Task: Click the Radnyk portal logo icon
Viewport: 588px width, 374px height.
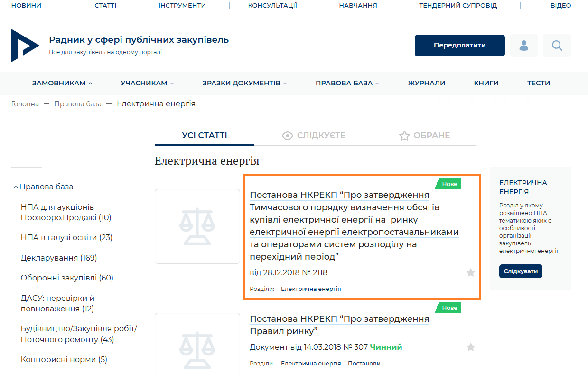Action: point(25,46)
